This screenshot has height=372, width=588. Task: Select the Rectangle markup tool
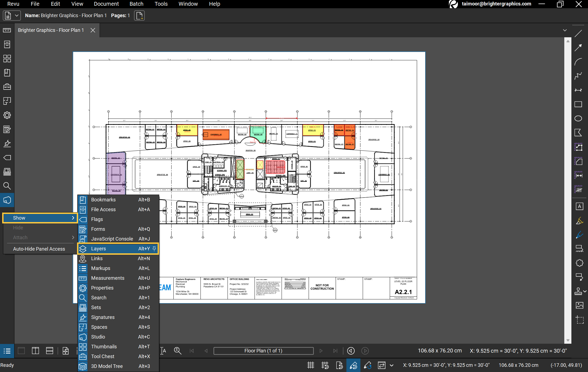[x=578, y=104]
